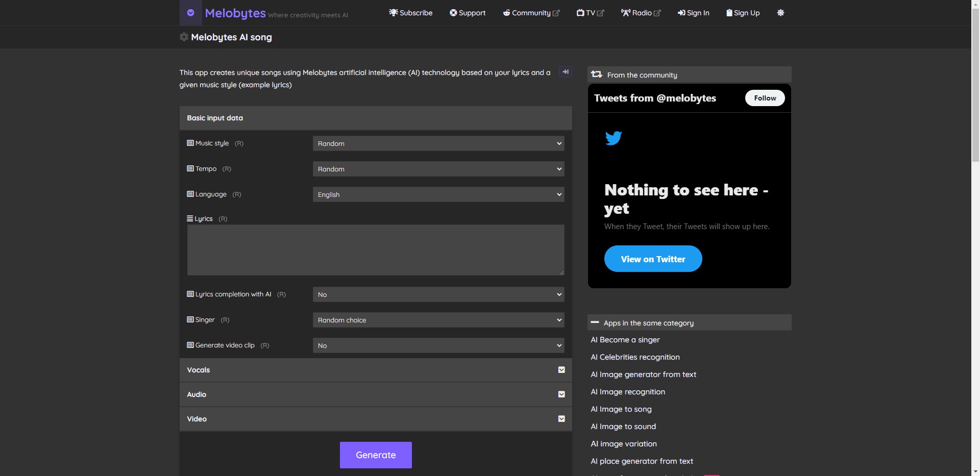Image resolution: width=980 pixels, height=476 pixels.
Task: Click the Twitter bird icon
Action: 613,138
